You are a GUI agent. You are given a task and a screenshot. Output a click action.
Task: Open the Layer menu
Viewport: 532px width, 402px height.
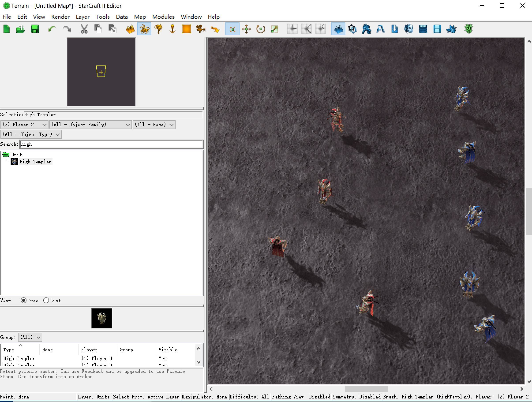point(82,17)
